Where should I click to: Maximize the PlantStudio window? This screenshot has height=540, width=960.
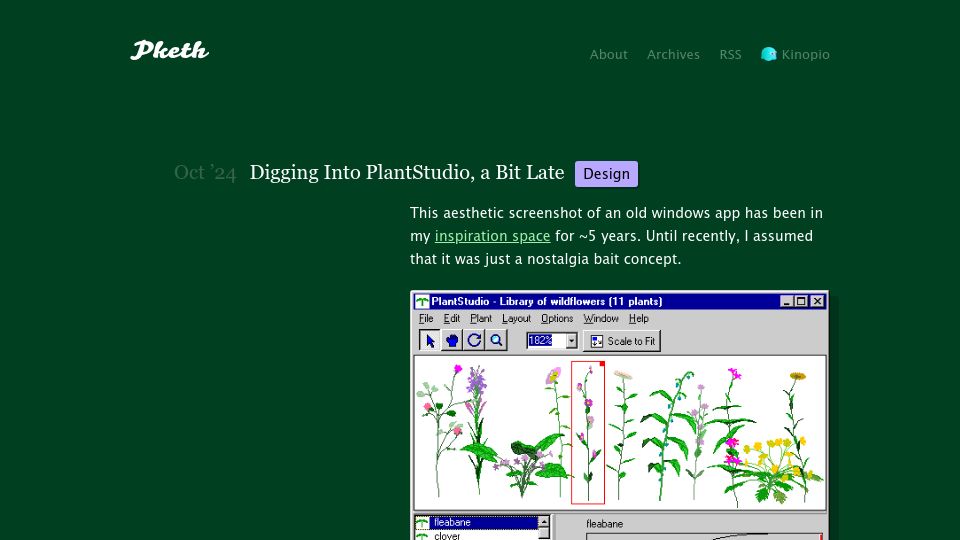pos(801,301)
